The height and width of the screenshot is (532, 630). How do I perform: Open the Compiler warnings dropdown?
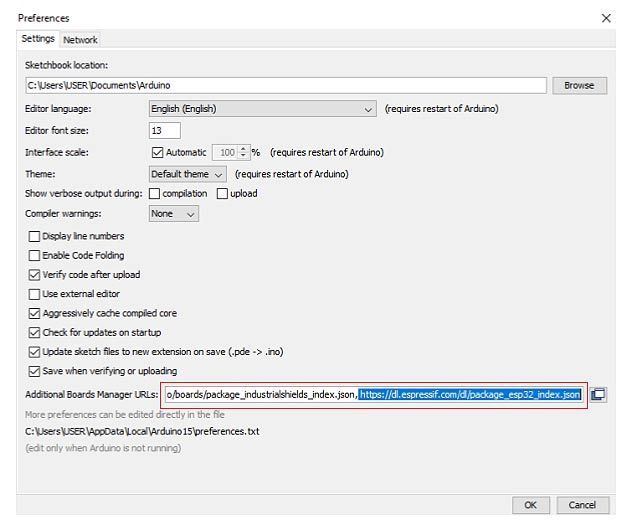point(174,214)
